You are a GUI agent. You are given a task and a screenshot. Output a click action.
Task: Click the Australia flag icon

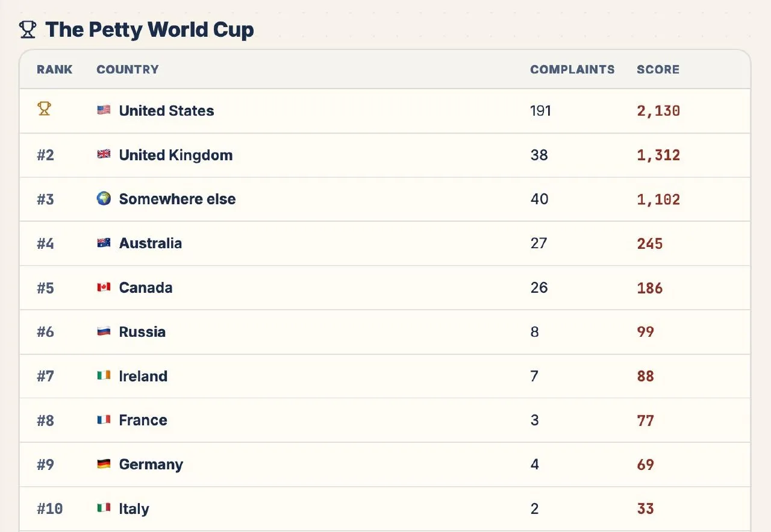click(104, 243)
